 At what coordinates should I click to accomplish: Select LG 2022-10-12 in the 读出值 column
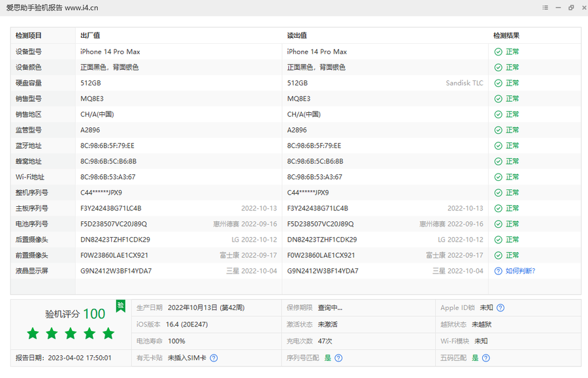point(461,240)
